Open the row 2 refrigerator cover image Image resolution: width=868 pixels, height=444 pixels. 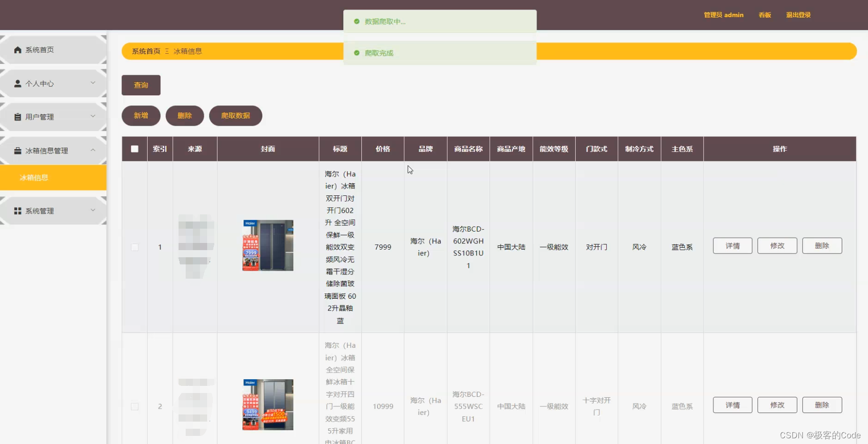(x=268, y=404)
